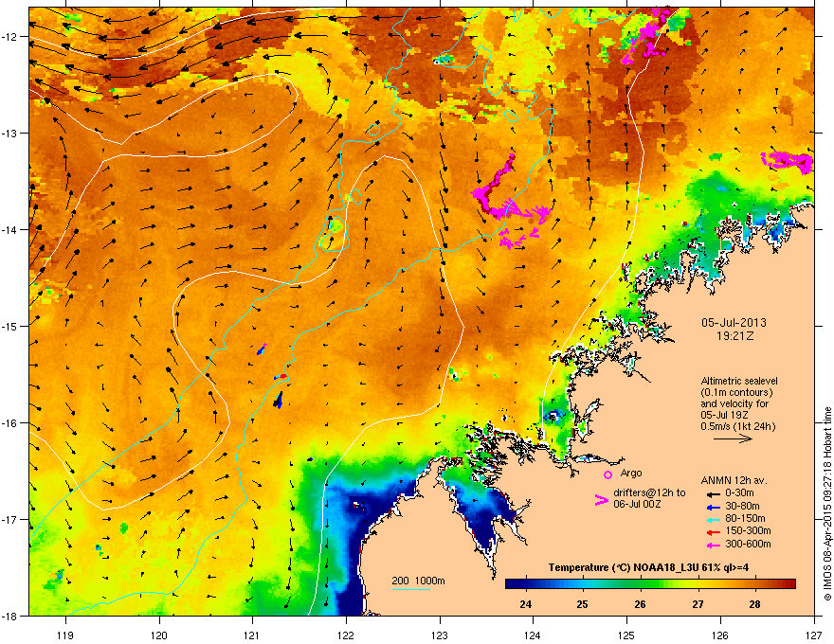The width and height of the screenshot is (834, 644).
Task: Click longitude axis label 126
Action: (x=720, y=635)
